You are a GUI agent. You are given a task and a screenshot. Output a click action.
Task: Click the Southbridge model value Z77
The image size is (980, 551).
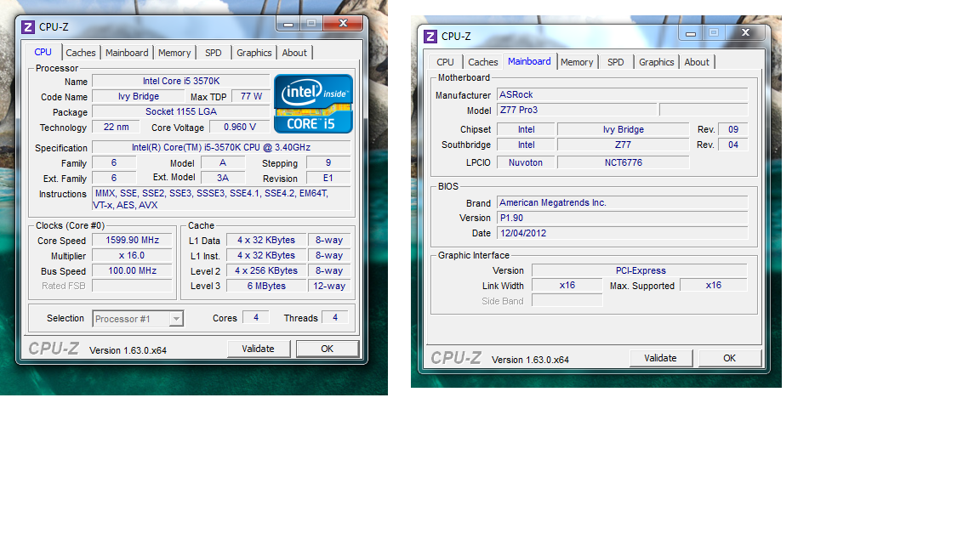click(x=623, y=145)
